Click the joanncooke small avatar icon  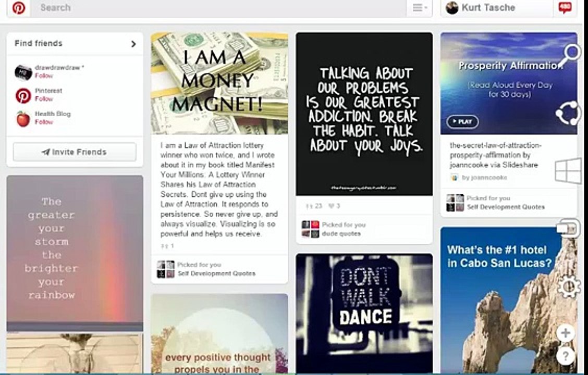pos(455,178)
